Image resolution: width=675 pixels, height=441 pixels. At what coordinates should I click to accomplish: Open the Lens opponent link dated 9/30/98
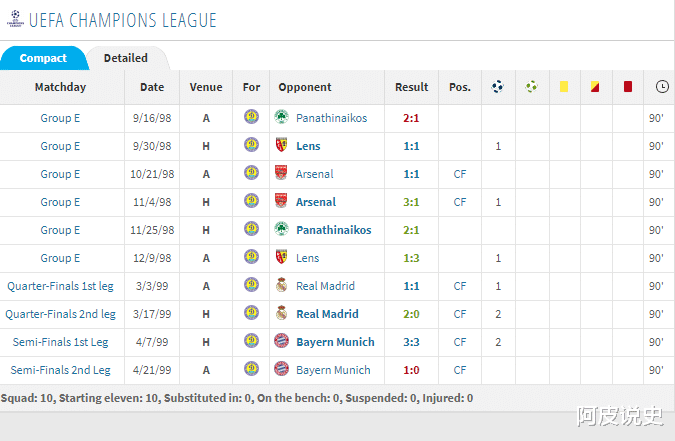pyautogui.click(x=308, y=146)
